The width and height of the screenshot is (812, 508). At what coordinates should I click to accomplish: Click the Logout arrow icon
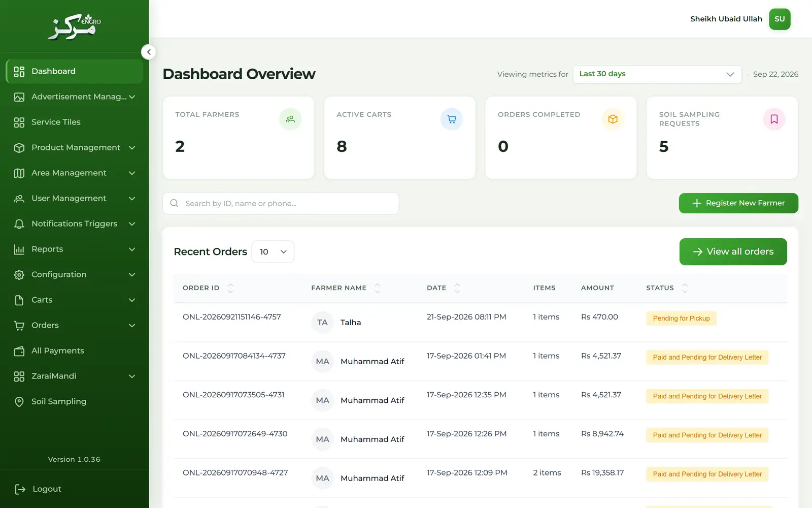(x=20, y=489)
